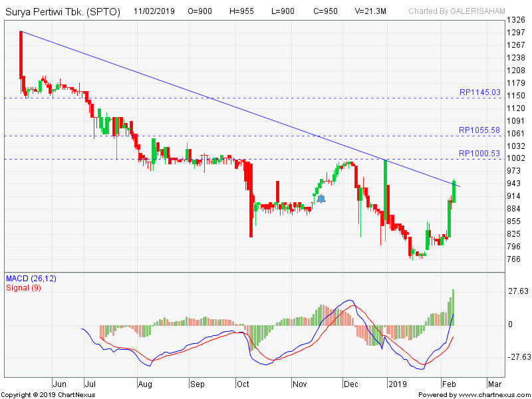This screenshot has height=399, width=532.
Task: Select the Signal (9) indicator label
Action: (x=25, y=287)
